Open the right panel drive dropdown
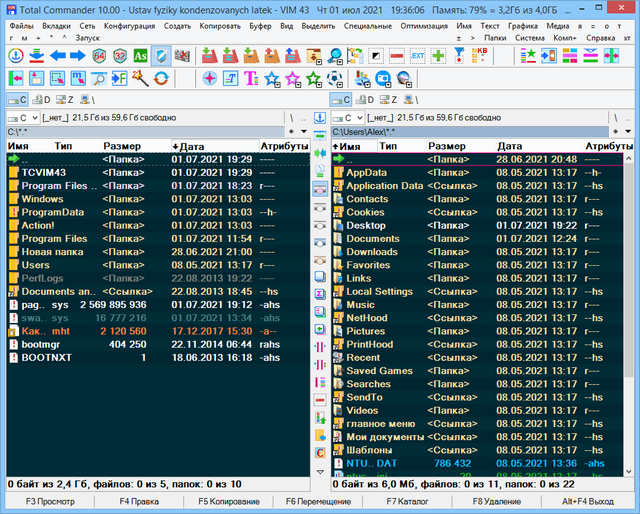This screenshot has height=514, width=640. [x=359, y=118]
